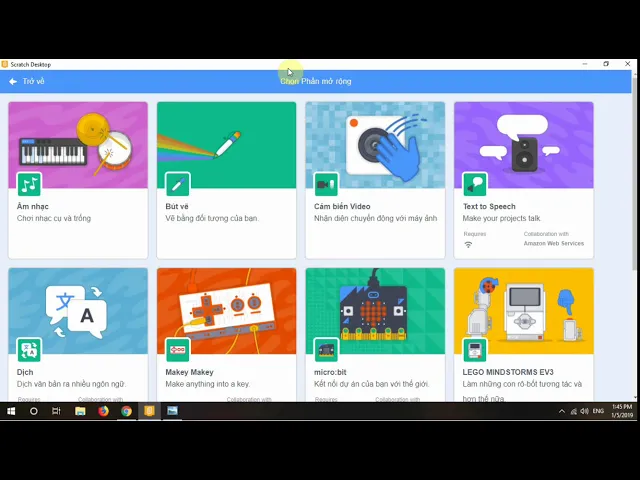Screen dimensions: 640x480
Task: Click the extension library vertical scrollbar
Action: [635, 170]
